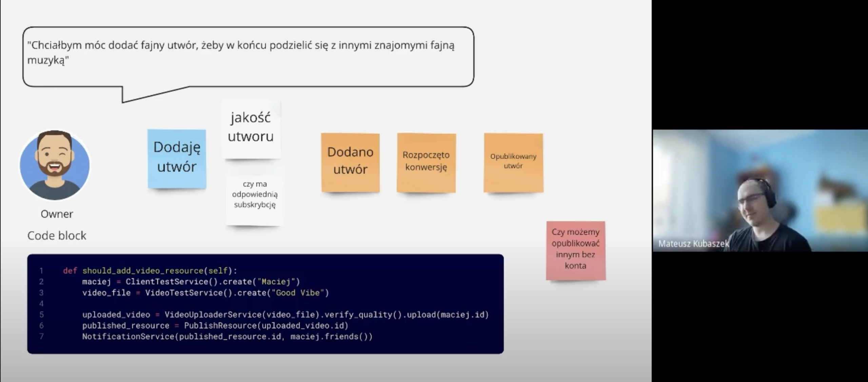Screen dimensions: 868x382
Task: Click line number 4 in code block
Action: coord(41,304)
